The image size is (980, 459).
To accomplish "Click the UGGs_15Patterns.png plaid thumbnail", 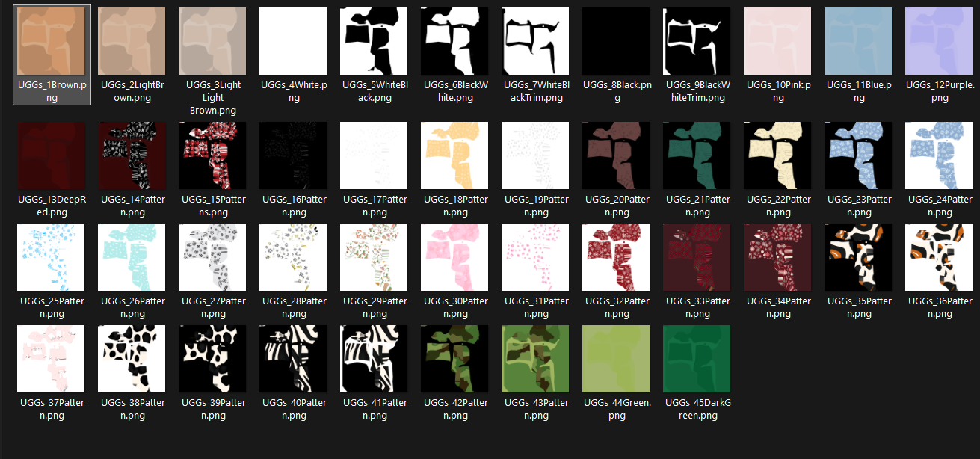I will (212, 155).
